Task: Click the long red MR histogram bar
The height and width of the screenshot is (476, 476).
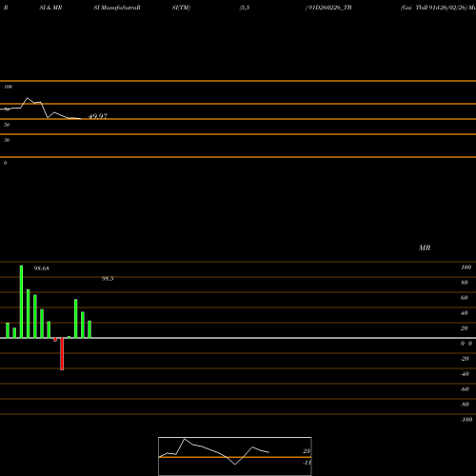Action: [62, 354]
